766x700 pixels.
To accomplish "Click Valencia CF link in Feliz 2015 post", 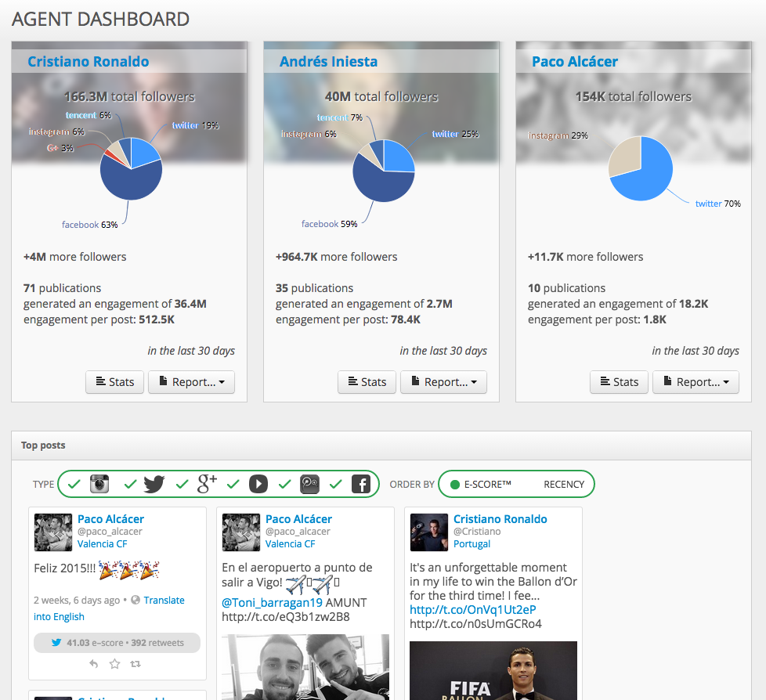I will click(x=102, y=543).
